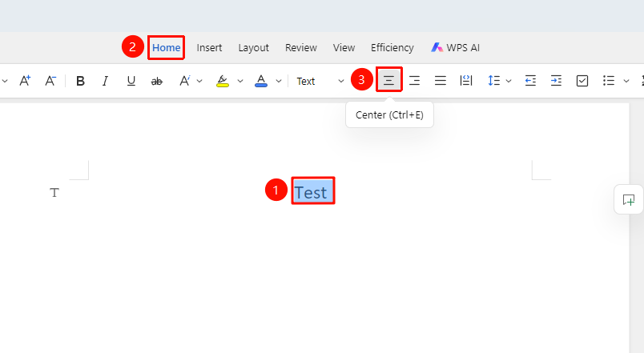
Task: Toggle strikethrough formatting
Action: click(x=157, y=82)
